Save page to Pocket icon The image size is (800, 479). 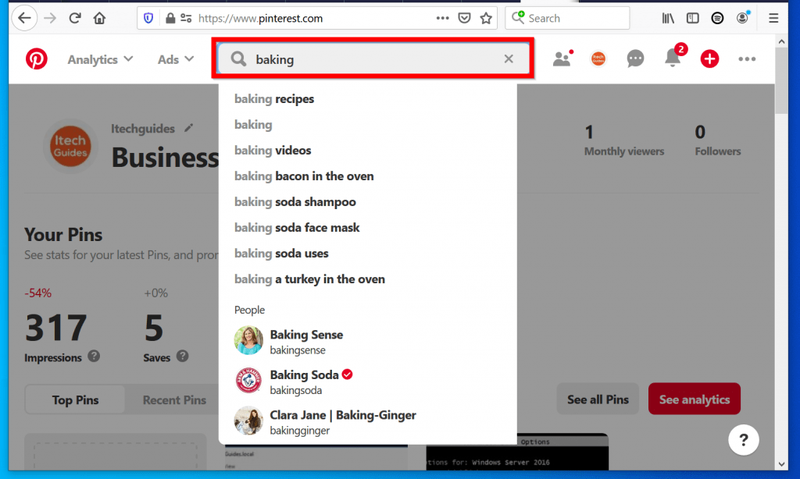(464, 18)
